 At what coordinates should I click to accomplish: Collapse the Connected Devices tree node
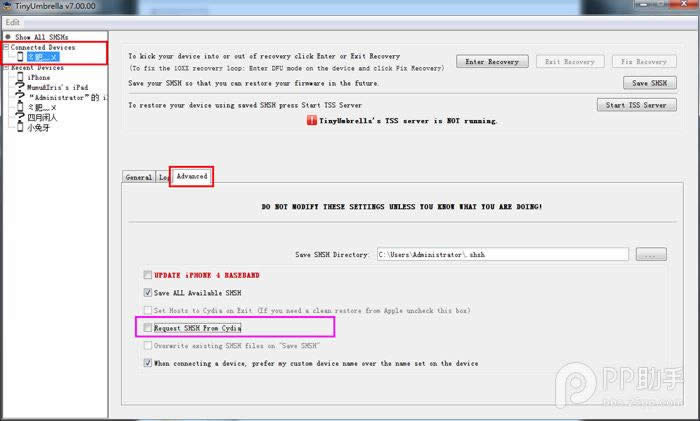(x=6, y=47)
